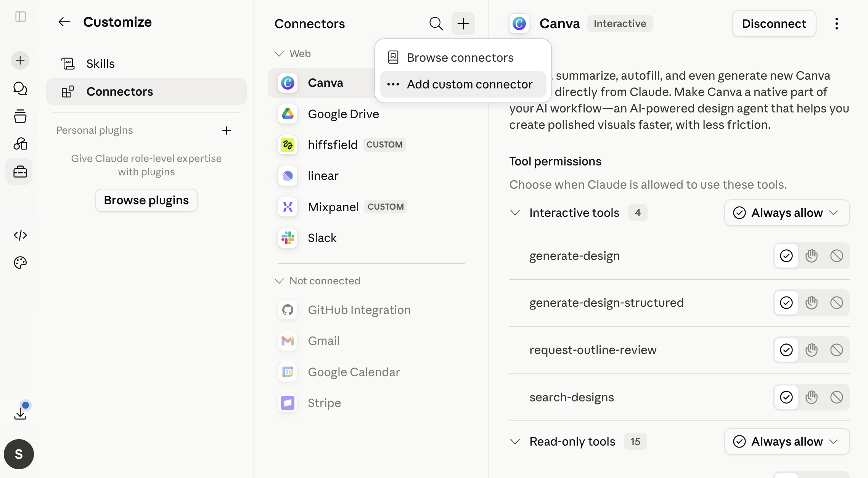
Task: Open Interactive tools Always allow dropdown
Action: pyautogui.click(x=787, y=213)
